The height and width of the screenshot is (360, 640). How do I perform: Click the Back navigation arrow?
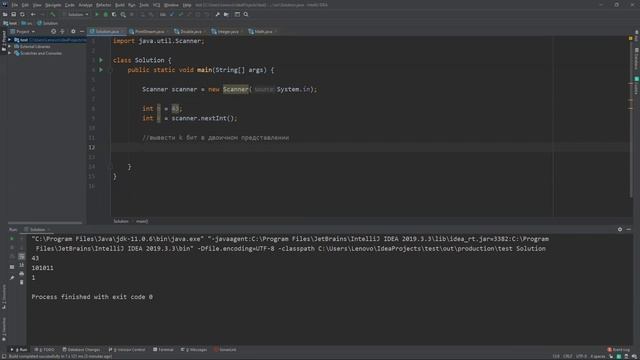click(33, 14)
